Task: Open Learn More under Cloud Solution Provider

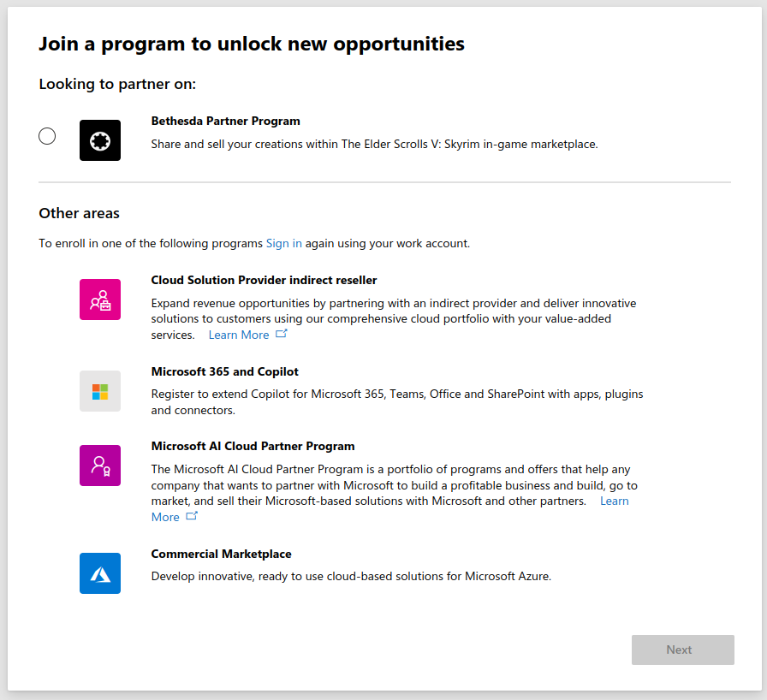Action: [x=239, y=335]
